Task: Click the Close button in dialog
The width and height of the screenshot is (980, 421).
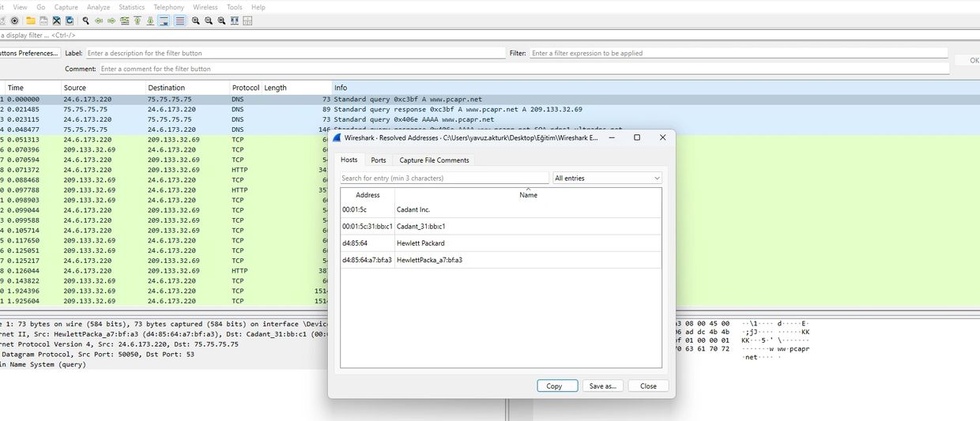Action: point(648,386)
